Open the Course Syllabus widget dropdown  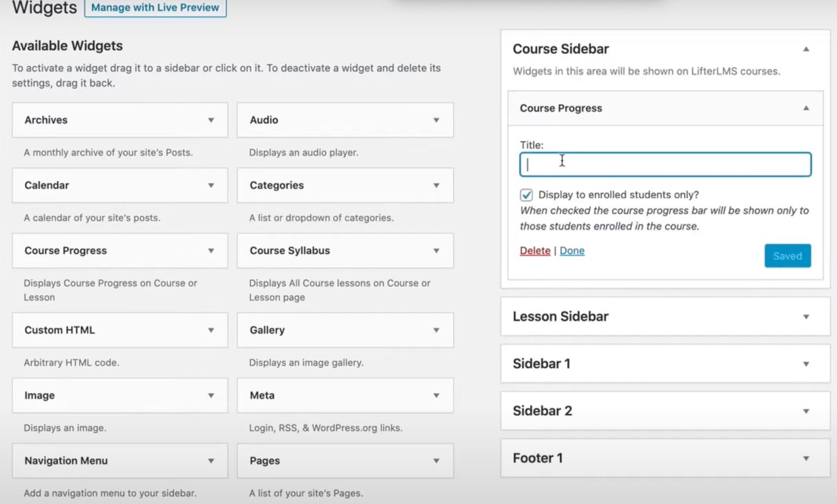click(x=436, y=251)
